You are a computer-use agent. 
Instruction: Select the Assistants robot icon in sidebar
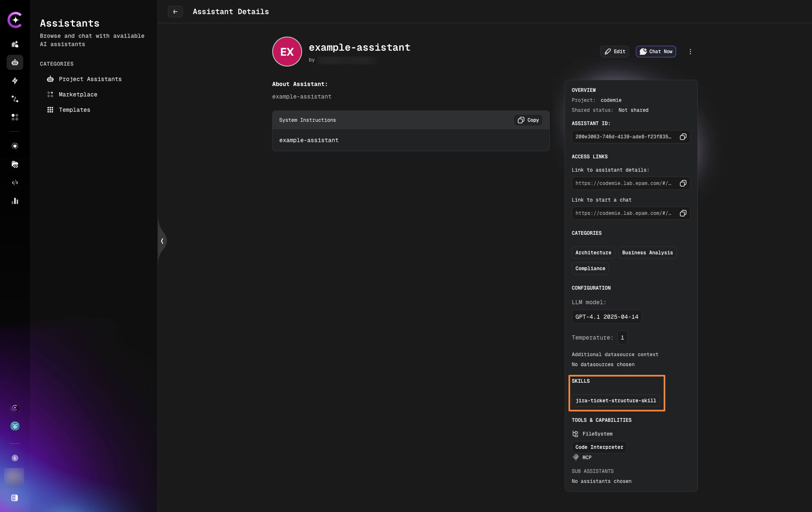(15, 63)
